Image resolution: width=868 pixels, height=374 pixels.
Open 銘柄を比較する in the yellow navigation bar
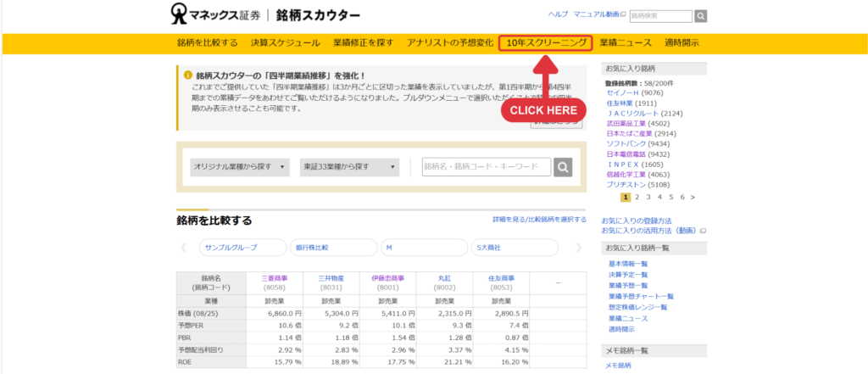click(208, 42)
